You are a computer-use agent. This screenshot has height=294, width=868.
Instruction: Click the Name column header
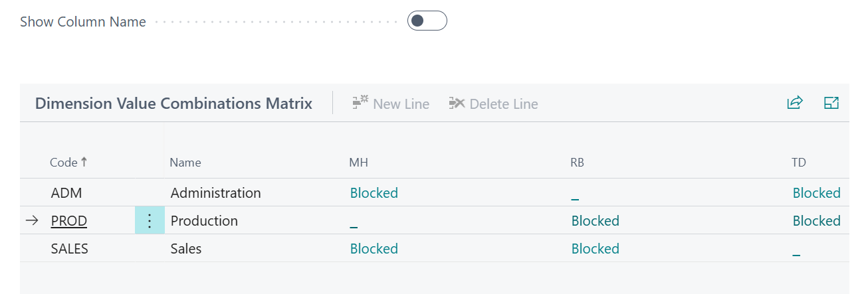(x=185, y=163)
